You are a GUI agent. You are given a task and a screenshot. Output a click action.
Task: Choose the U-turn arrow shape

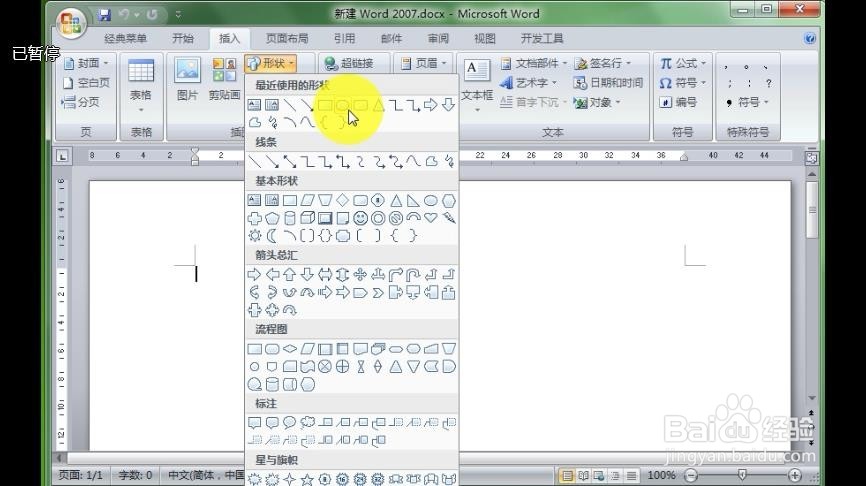pyautogui.click(x=413, y=274)
